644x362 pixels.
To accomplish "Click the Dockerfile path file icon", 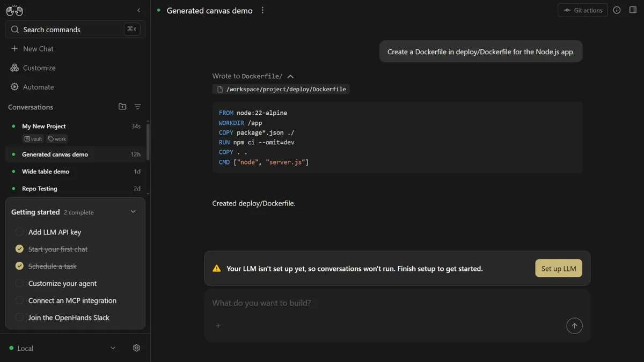I will (219, 89).
